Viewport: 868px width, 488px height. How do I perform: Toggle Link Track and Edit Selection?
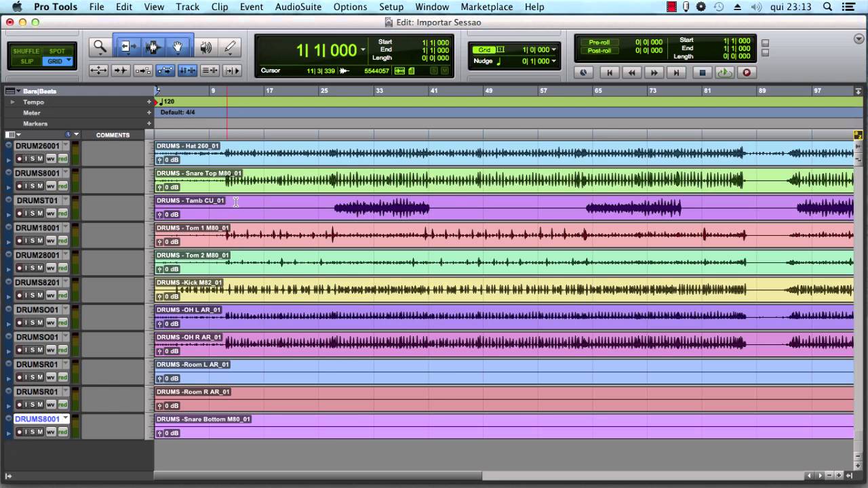pos(210,70)
